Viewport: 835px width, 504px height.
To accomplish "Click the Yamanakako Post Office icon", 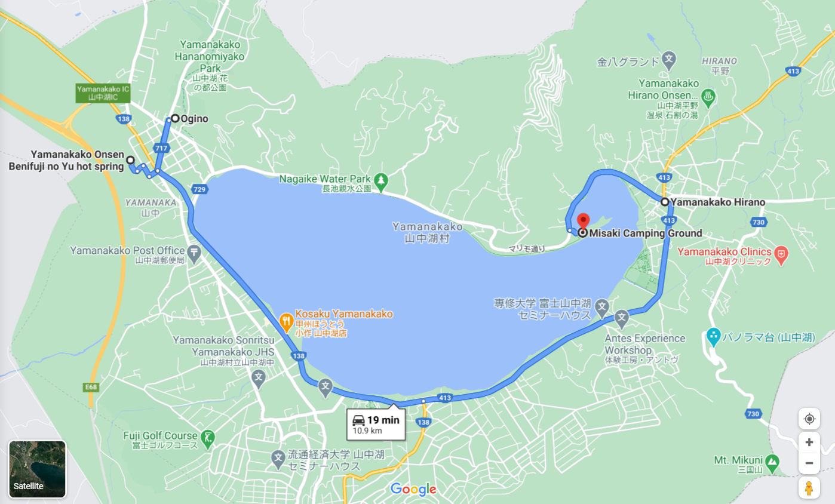I will tap(194, 254).
